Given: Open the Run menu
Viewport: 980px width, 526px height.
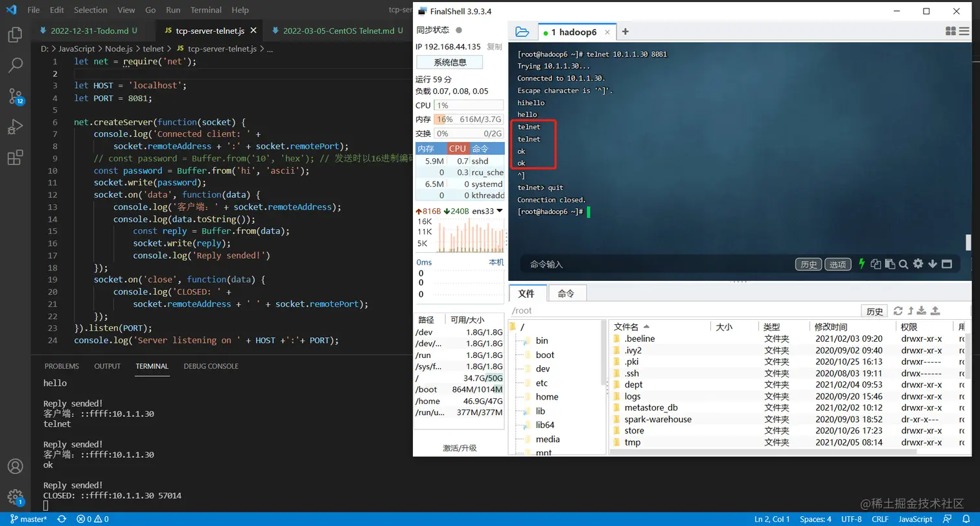Looking at the screenshot, I should [x=173, y=10].
